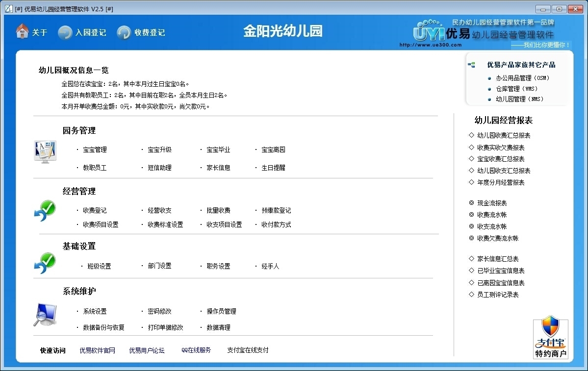Visit 优易软件官网 quick link

click(97, 350)
